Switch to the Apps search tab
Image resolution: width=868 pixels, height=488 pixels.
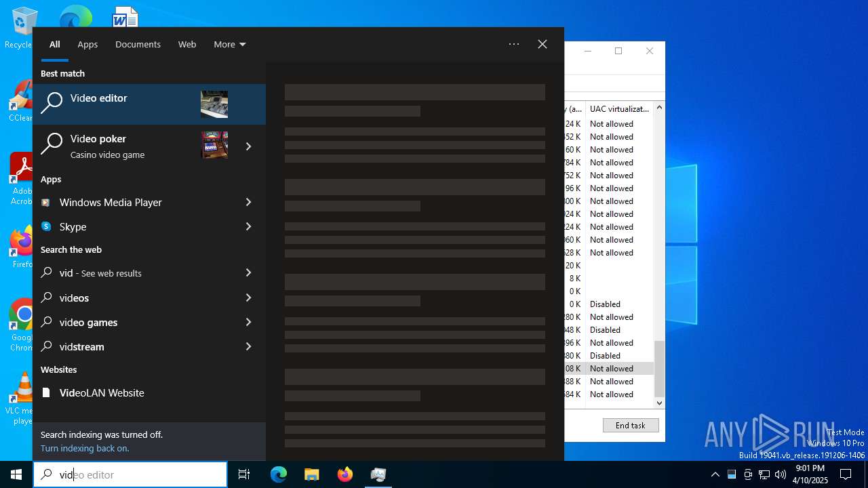tap(87, 44)
